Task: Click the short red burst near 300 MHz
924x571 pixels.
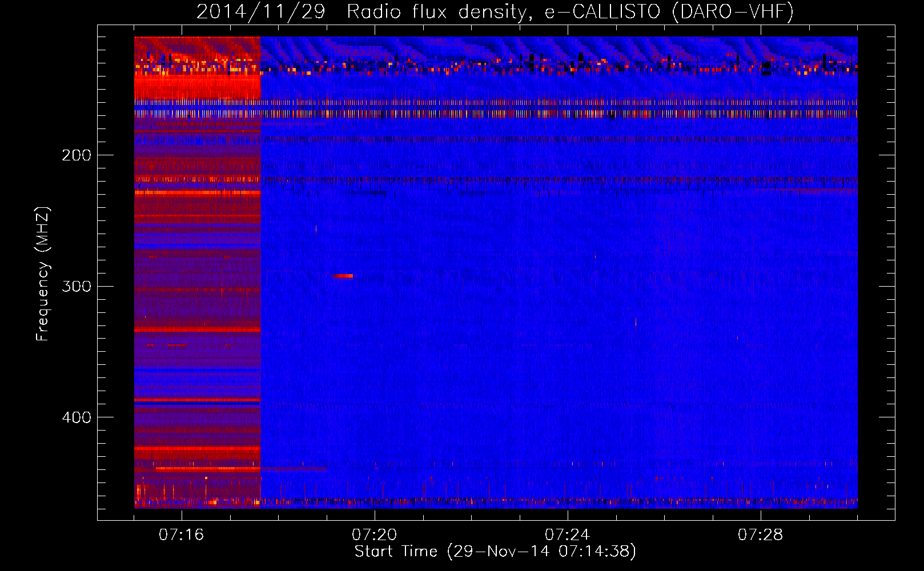Action: click(343, 276)
